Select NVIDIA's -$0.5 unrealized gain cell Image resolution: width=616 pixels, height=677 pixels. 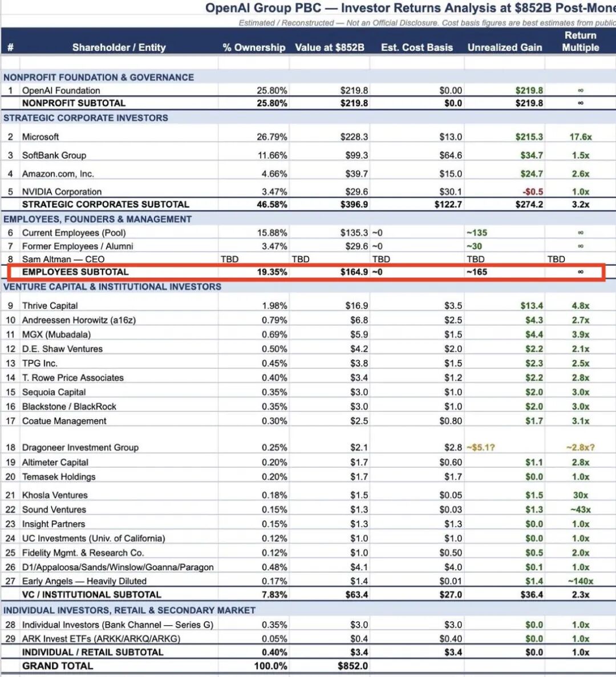[533, 192]
